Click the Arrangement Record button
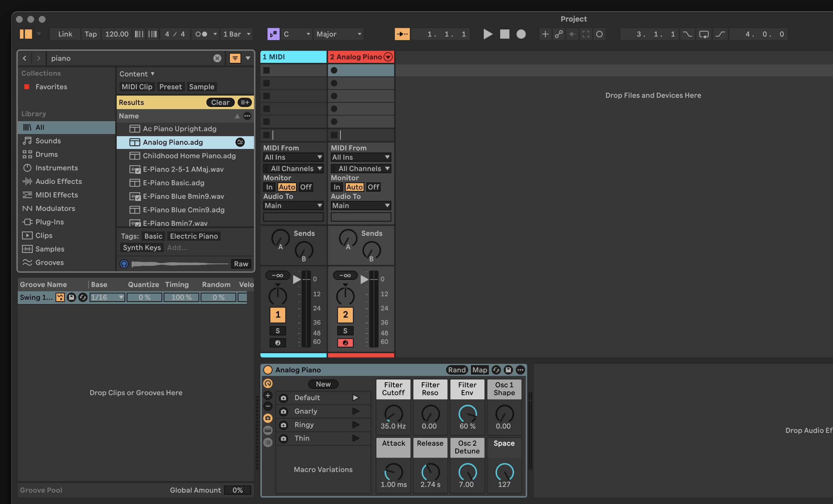The image size is (833, 504). (x=521, y=34)
